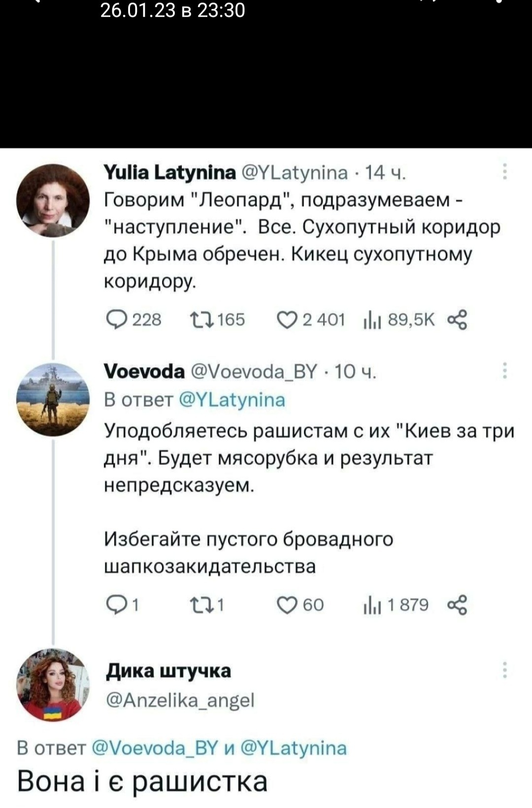Image resolution: width=532 pixels, height=808 pixels.
Task: Open @YLatynina mention under Voevoda's name
Action: click(231, 400)
